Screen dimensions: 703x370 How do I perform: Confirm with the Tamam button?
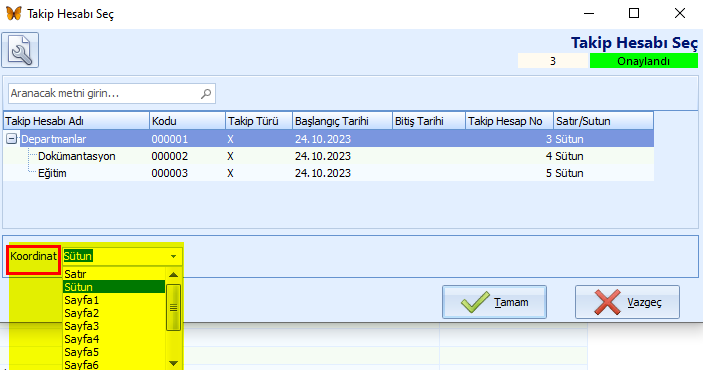point(495,302)
